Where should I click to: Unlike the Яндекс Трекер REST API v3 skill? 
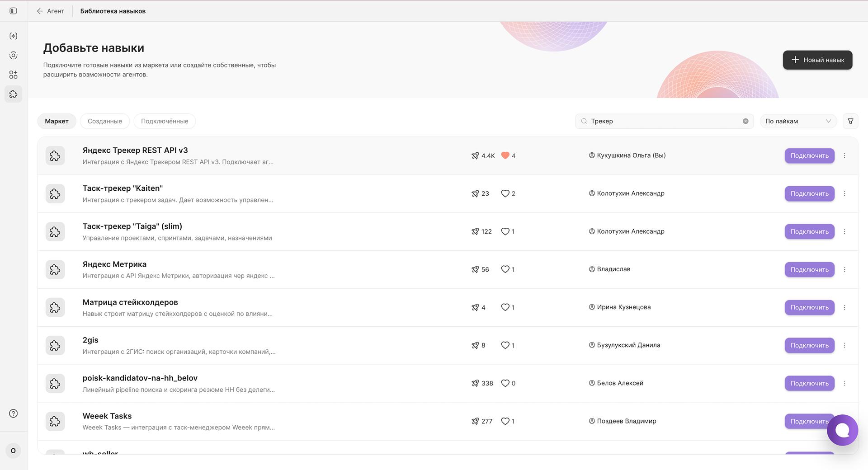pos(505,155)
